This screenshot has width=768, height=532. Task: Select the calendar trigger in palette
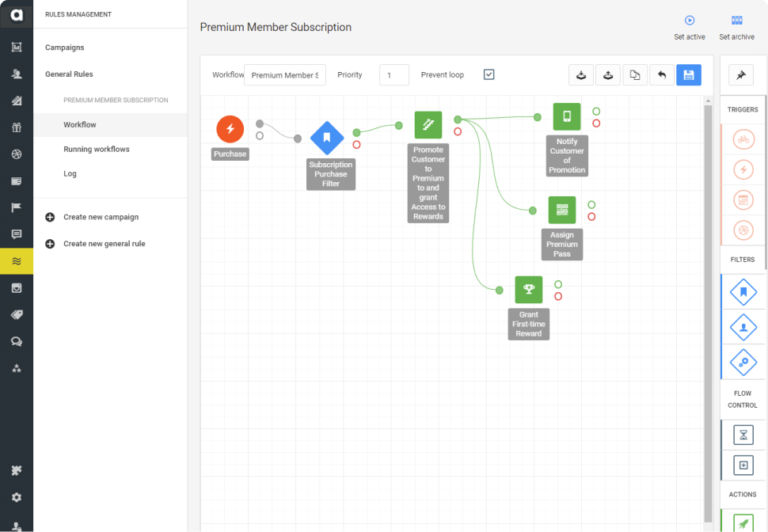pos(743,199)
